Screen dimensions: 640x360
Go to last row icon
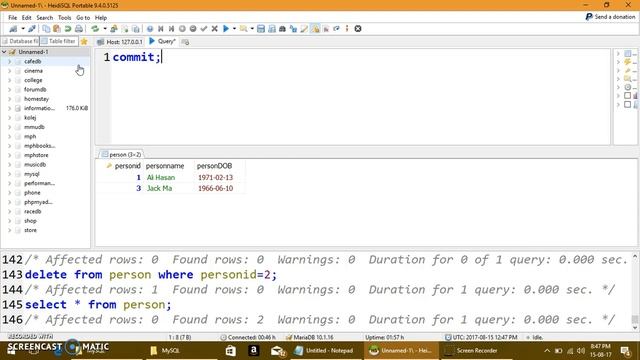(x=171, y=29)
